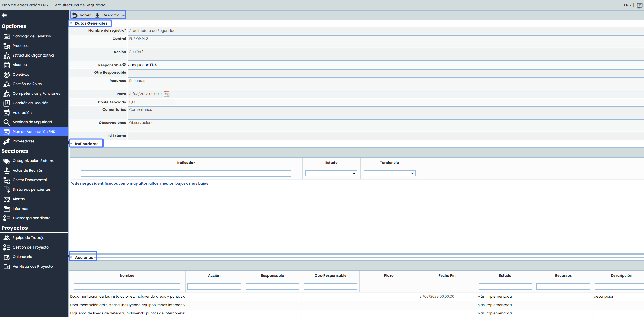Open the % de riesgos identificados indicator link

coord(139,184)
